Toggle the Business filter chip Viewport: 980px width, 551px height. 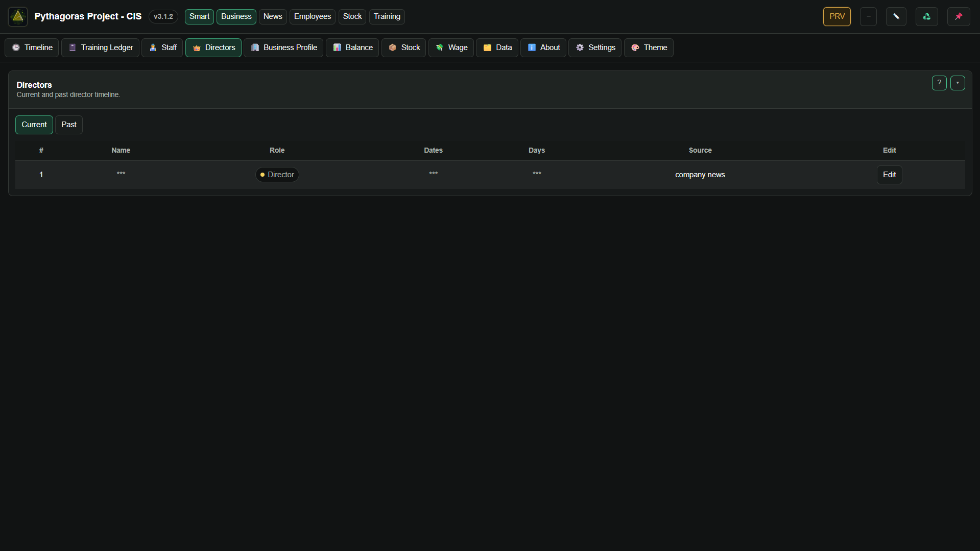pos(236,16)
